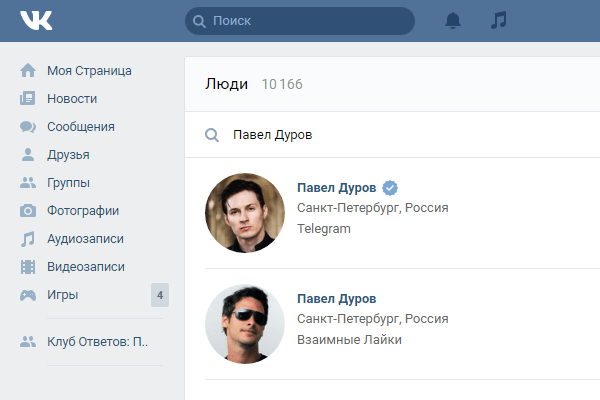This screenshot has width=600, height=400.
Task: Open the music player note icon in header
Action: click(x=499, y=21)
